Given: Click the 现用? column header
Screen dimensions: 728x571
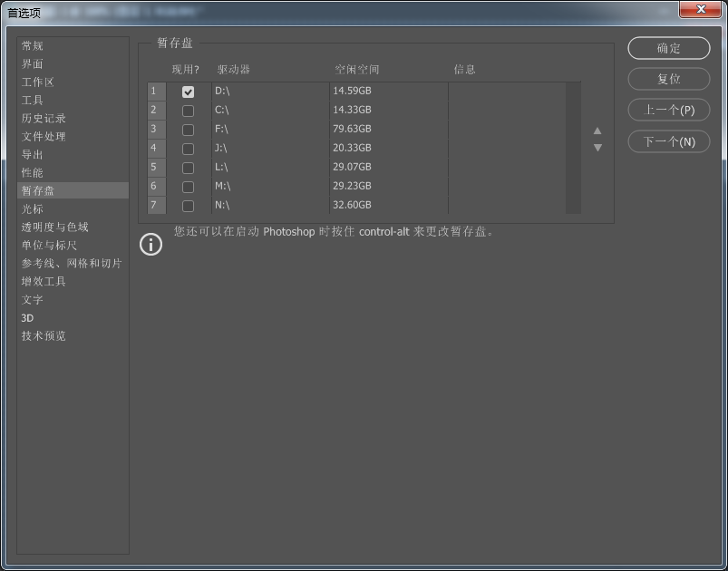Looking at the screenshot, I should tap(185, 70).
